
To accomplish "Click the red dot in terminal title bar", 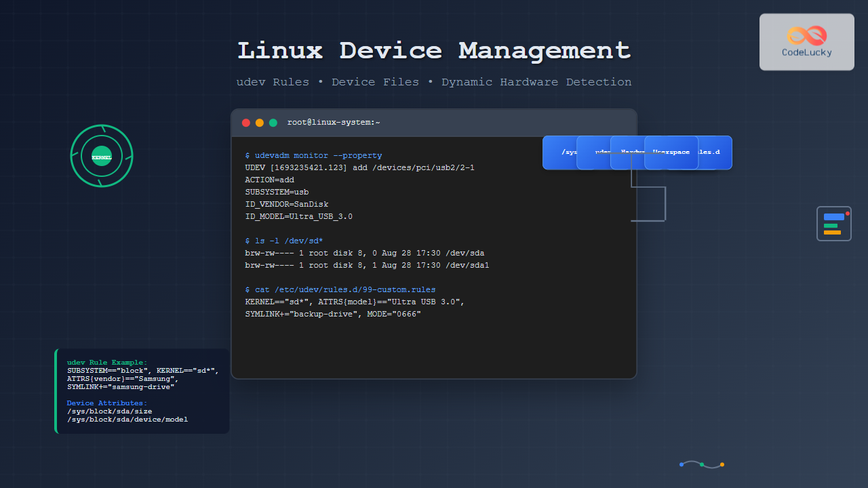I will pos(246,123).
